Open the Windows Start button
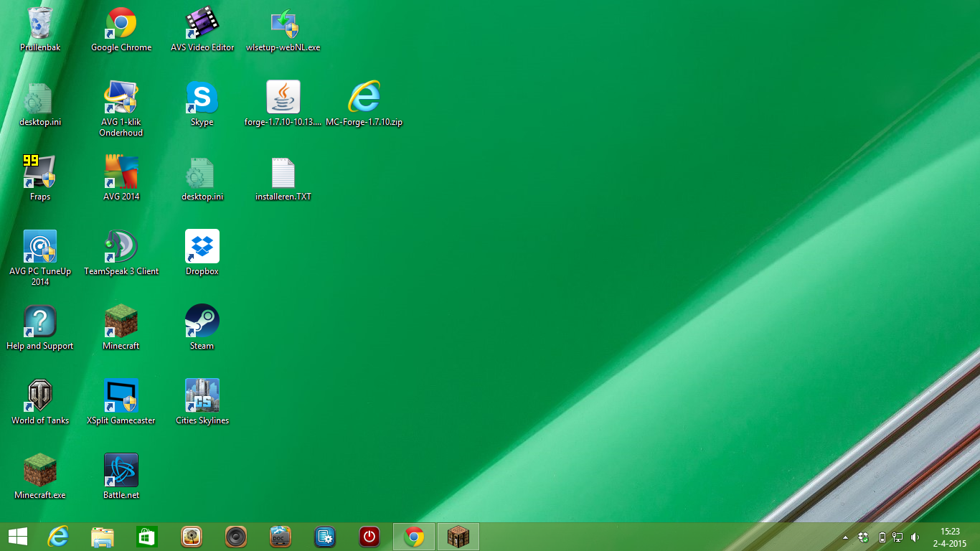980x551 pixels. pyautogui.click(x=18, y=537)
